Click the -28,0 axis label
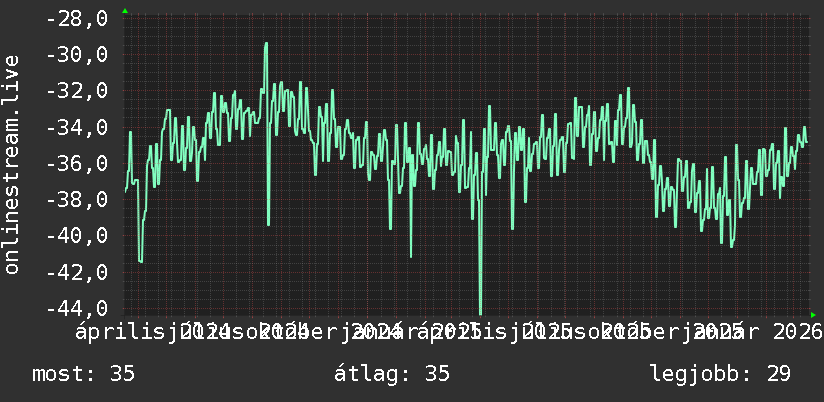This screenshot has height=402, width=824. [x=77, y=18]
